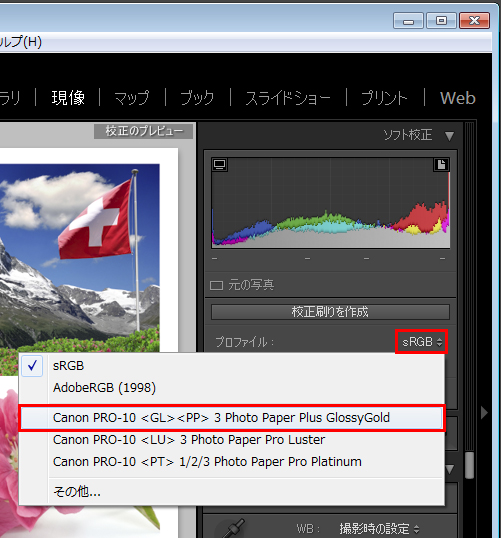501x538 pixels.
Task: Collapse the ソフト校正 panel triangle
Action: tap(449, 136)
